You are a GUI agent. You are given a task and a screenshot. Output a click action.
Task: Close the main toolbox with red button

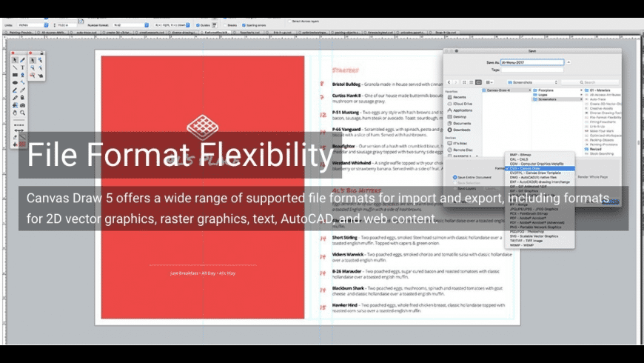click(13, 53)
